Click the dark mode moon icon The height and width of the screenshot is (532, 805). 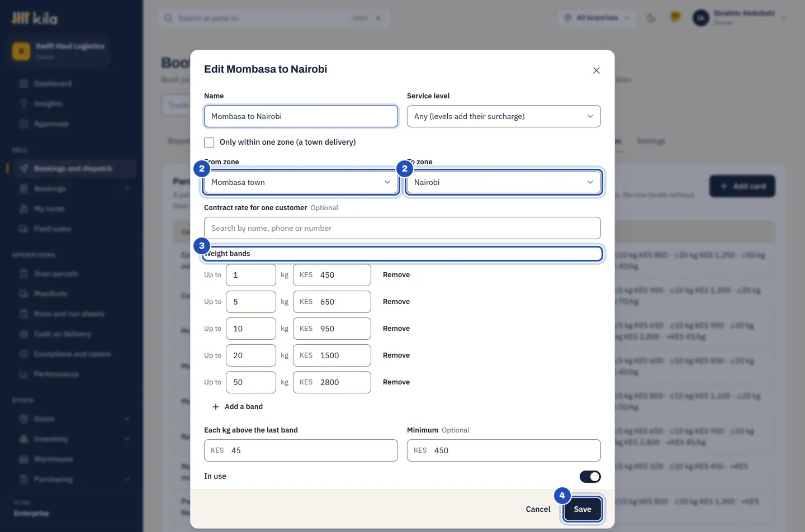[651, 18]
